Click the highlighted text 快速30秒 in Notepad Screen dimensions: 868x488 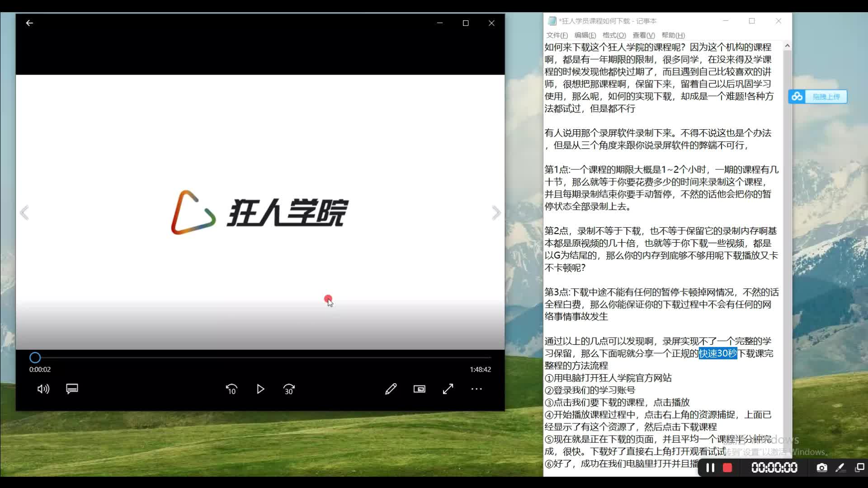[718, 353]
